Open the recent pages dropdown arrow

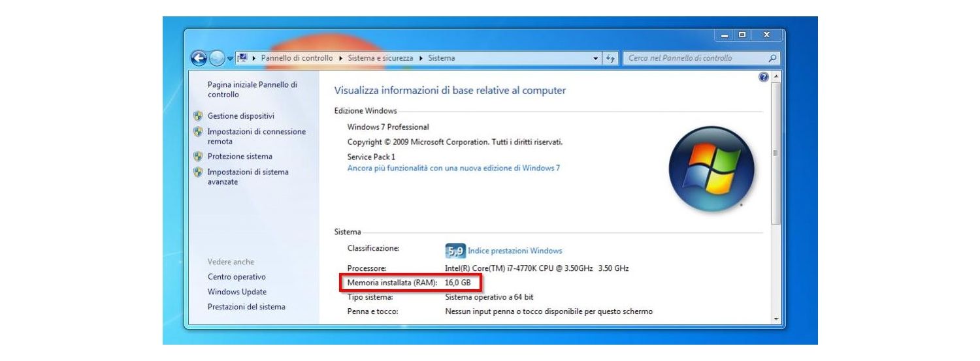point(230,59)
